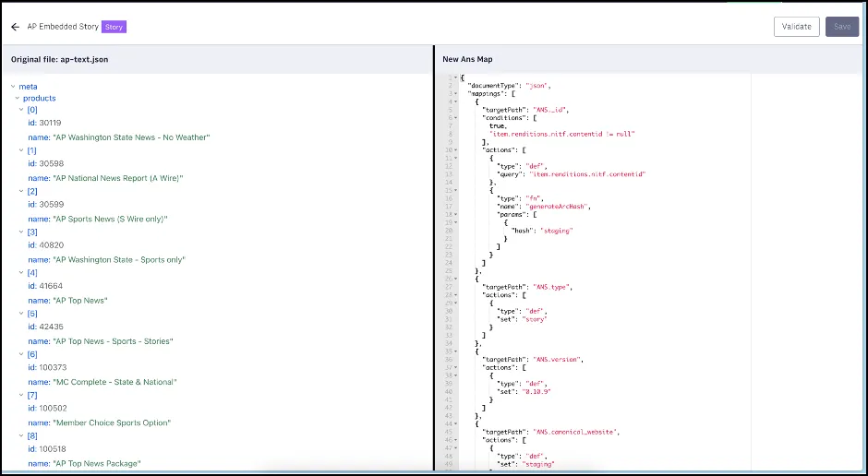This screenshot has height=476, width=868.
Task: Select the id: 100518 row
Action: [47, 449]
